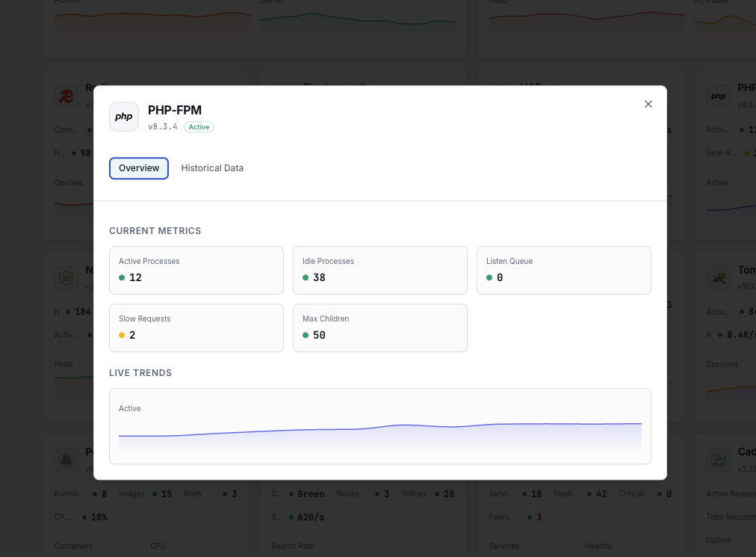Click the Tomcat service icon
The height and width of the screenshot is (557, 756).
point(719,277)
